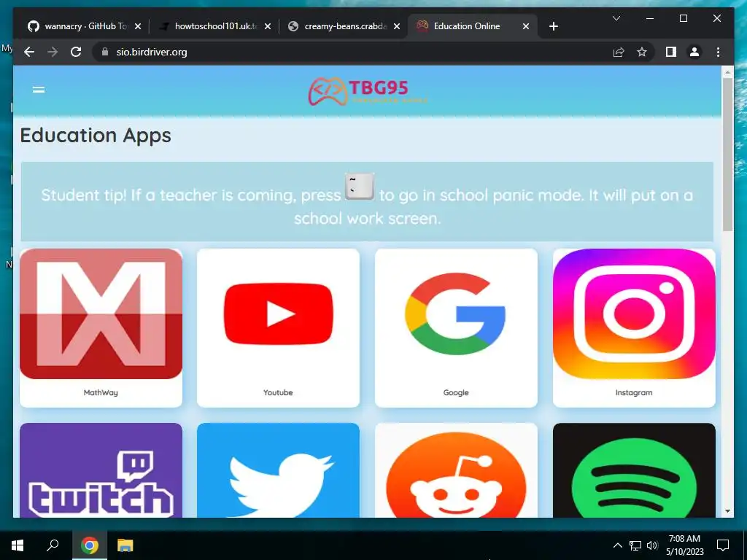This screenshot has height=560, width=747.
Task: Click the Youtube label text
Action: pyautogui.click(x=278, y=392)
